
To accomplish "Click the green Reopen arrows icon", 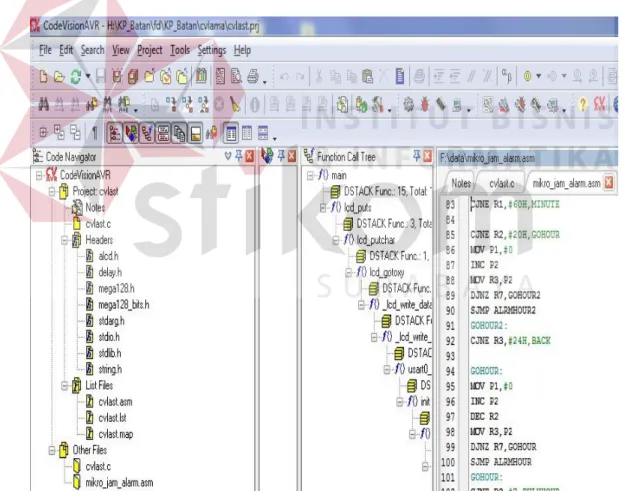I will click(x=75, y=76).
